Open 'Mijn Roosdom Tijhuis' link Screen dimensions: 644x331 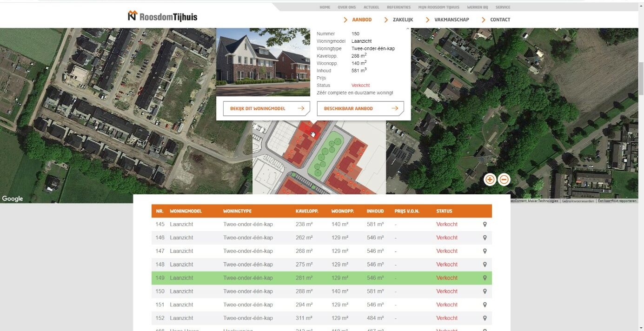(438, 7)
